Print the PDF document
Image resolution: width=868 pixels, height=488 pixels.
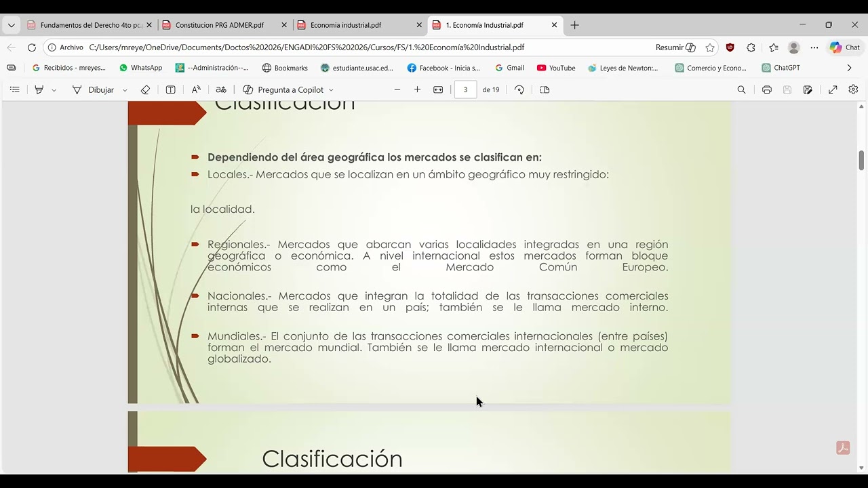(767, 89)
